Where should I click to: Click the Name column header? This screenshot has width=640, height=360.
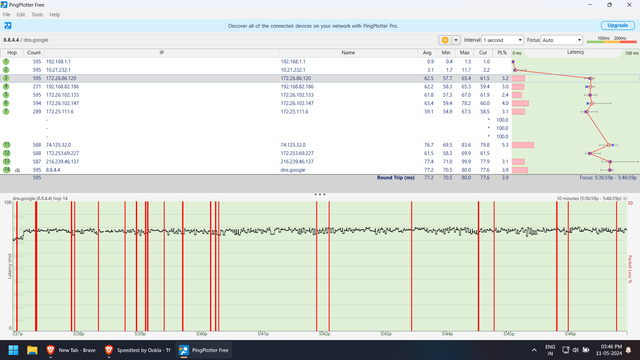coord(348,53)
